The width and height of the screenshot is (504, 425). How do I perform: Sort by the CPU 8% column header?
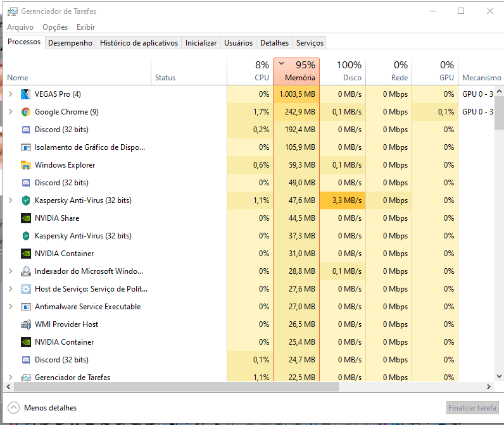(250, 72)
